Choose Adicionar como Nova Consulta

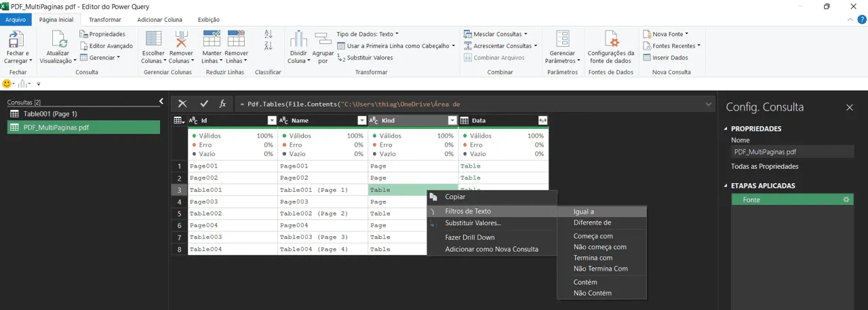pyautogui.click(x=492, y=249)
